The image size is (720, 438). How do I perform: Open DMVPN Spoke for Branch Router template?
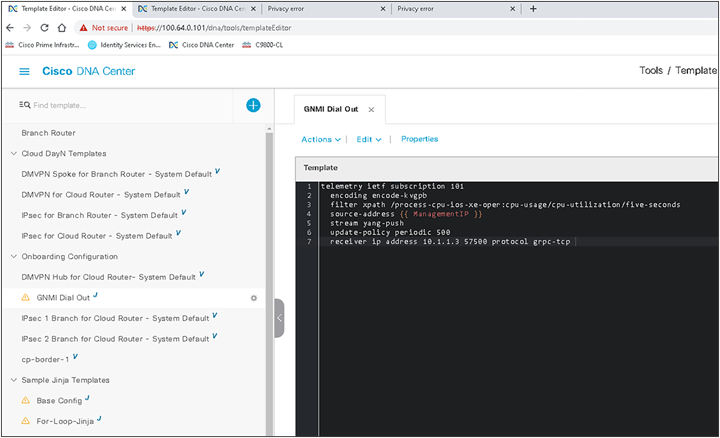[x=117, y=174]
